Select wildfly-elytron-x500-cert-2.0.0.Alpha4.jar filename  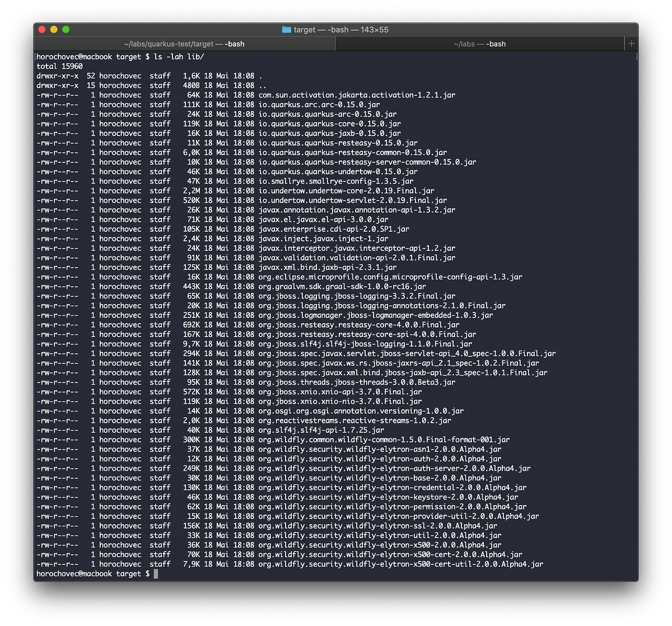coord(435,555)
